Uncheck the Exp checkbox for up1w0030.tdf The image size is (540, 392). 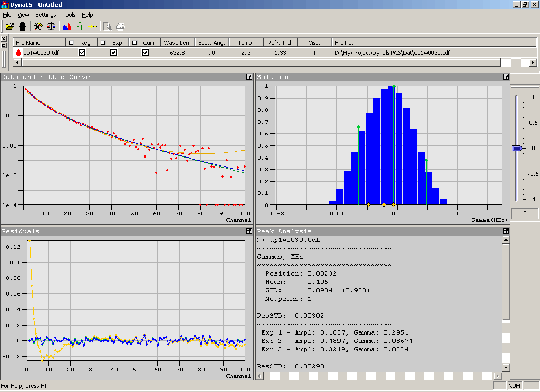[113, 53]
